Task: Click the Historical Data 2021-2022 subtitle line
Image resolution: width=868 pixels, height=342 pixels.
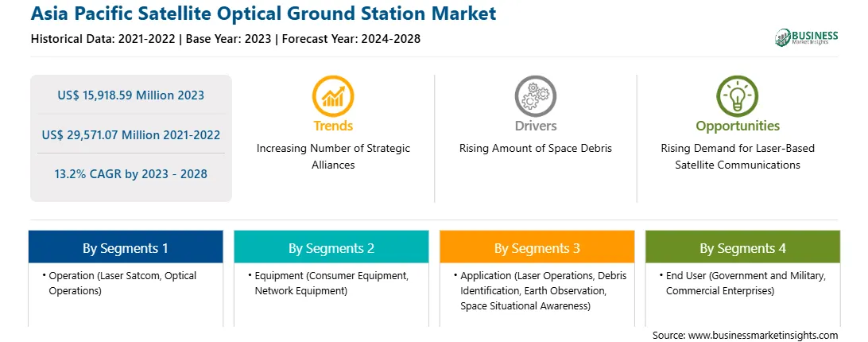Action: click(x=225, y=39)
